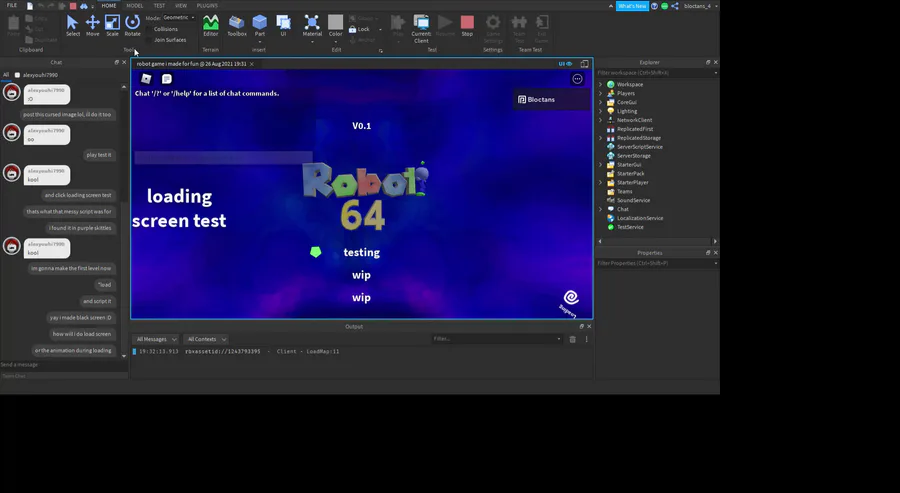Click the Chat panel scroll down arrow
Screen dimensions: 900x493
tap(124, 356)
